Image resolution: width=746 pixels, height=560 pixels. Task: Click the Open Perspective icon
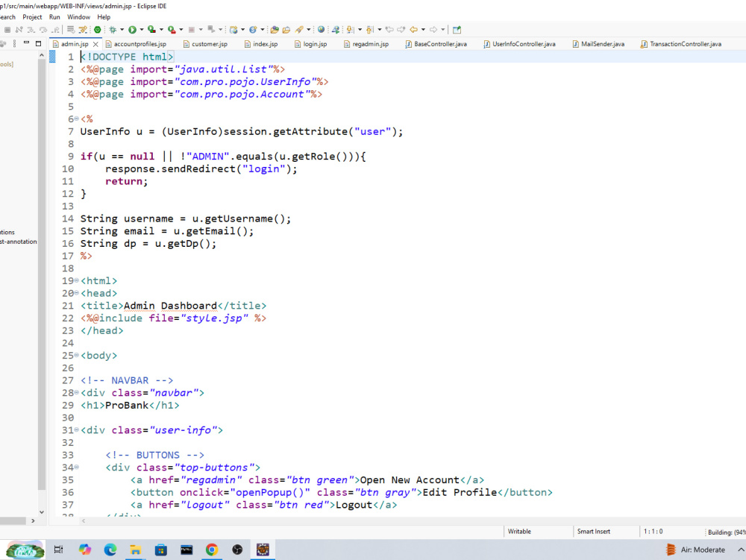click(x=457, y=30)
